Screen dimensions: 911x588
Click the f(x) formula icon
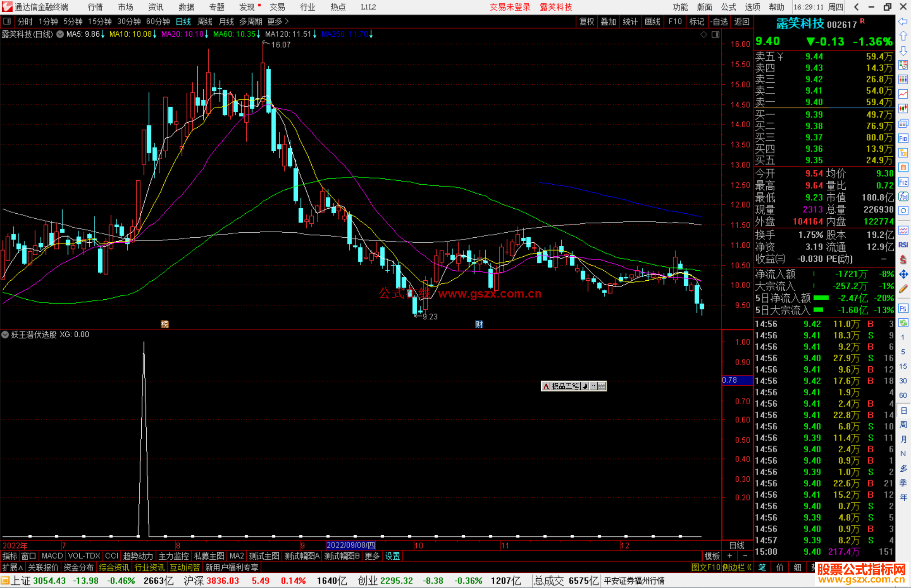(903, 196)
